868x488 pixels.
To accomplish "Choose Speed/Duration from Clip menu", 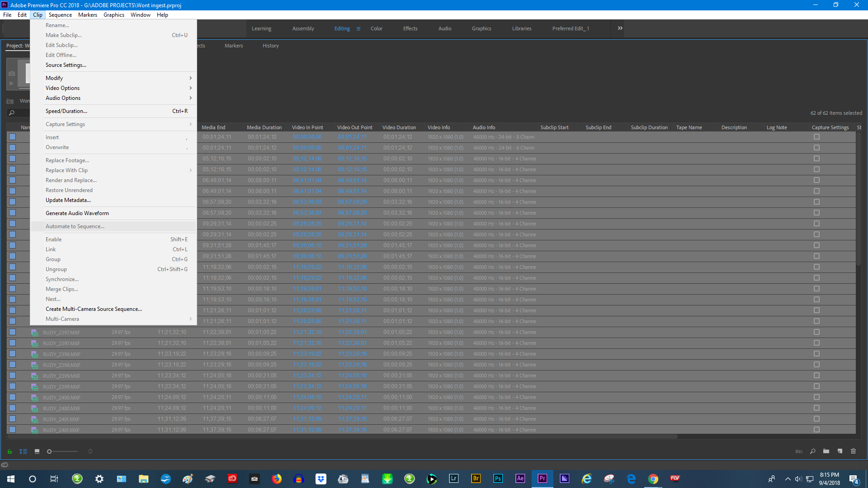I will (x=113, y=111).
